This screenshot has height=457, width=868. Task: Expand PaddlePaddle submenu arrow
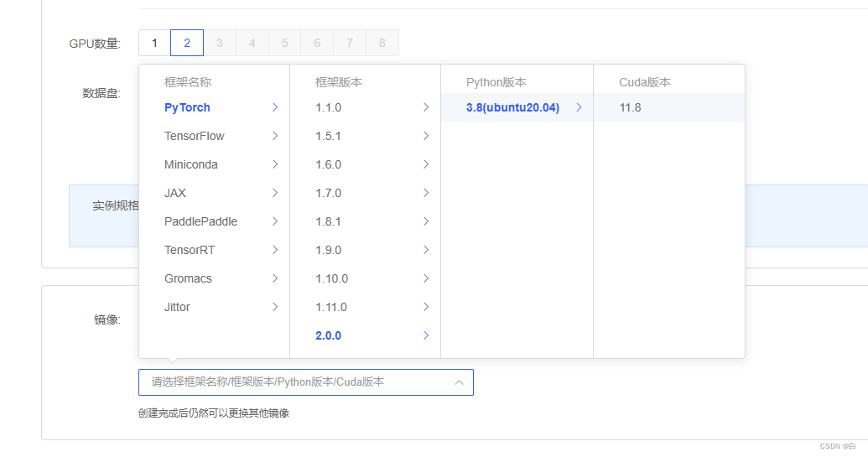[275, 221]
